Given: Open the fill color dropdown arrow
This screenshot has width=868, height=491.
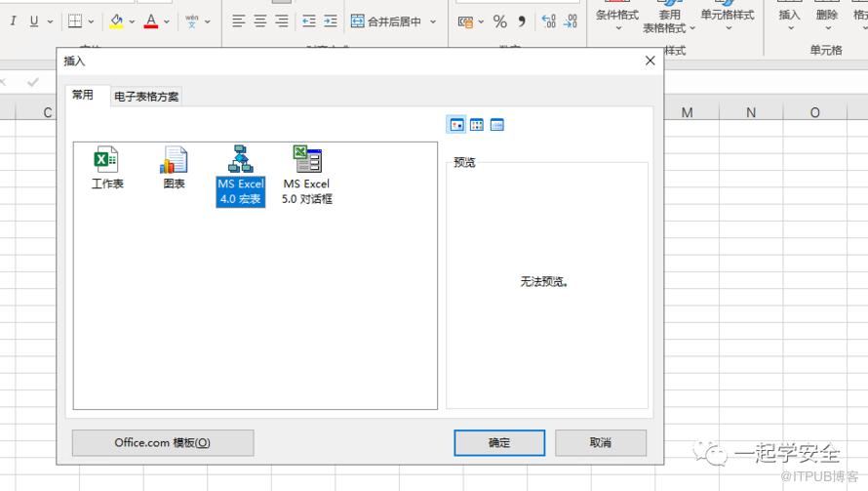Looking at the screenshot, I should [x=132, y=21].
